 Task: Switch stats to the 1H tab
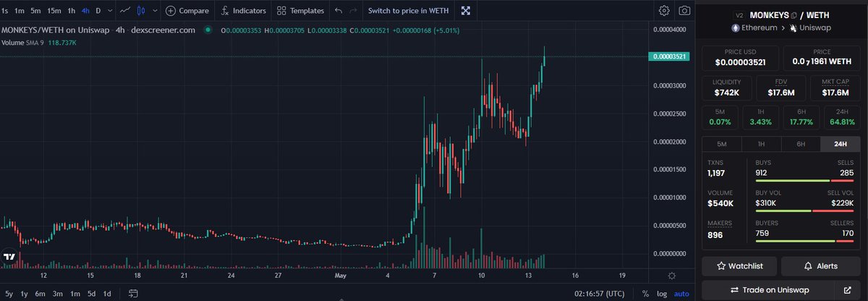761,144
